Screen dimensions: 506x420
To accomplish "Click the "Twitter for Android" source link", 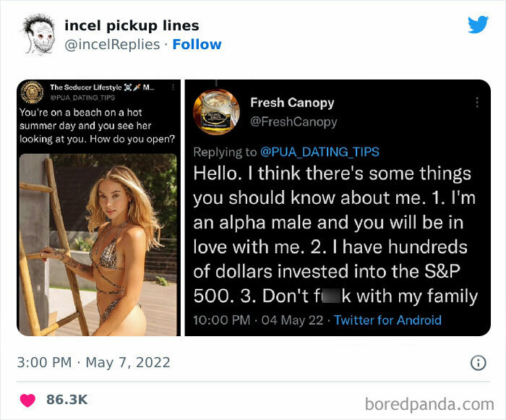I will tap(387, 320).
